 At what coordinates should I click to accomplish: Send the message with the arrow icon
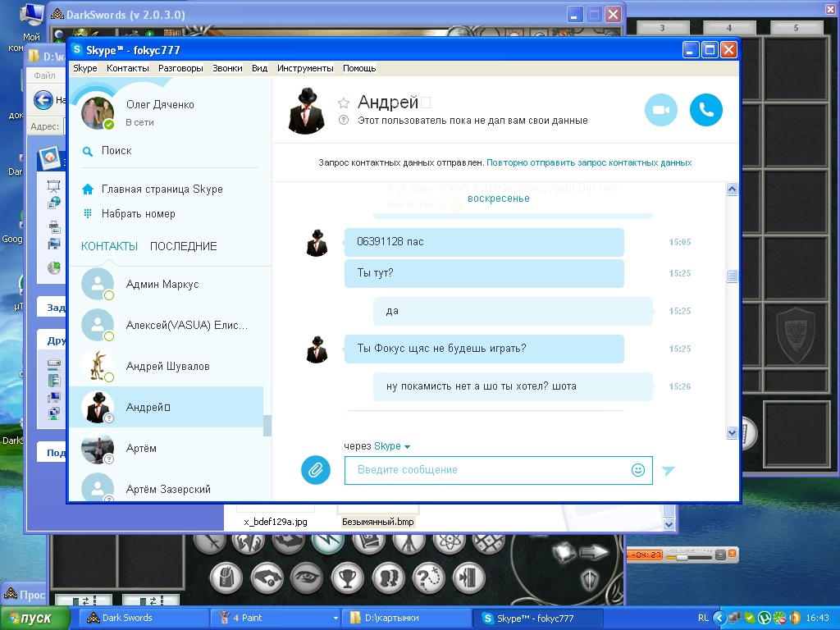click(668, 470)
